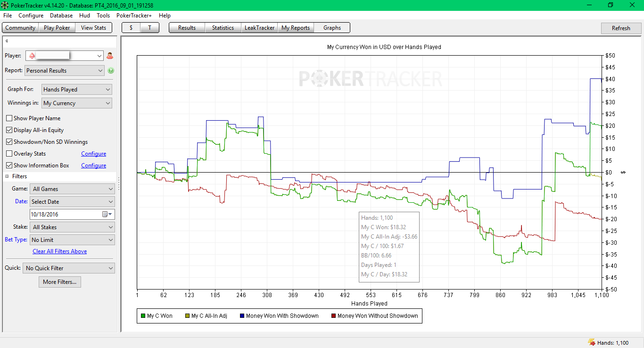
Task: Open the Game filter dropdown
Action: pyautogui.click(x=73, y=189)
